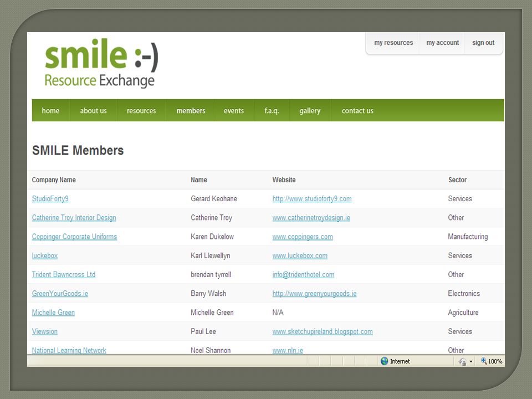Select the name Karen Dukelow
Image resolution: width=532 pixels, height=399 pixels.
coord(212,237)
